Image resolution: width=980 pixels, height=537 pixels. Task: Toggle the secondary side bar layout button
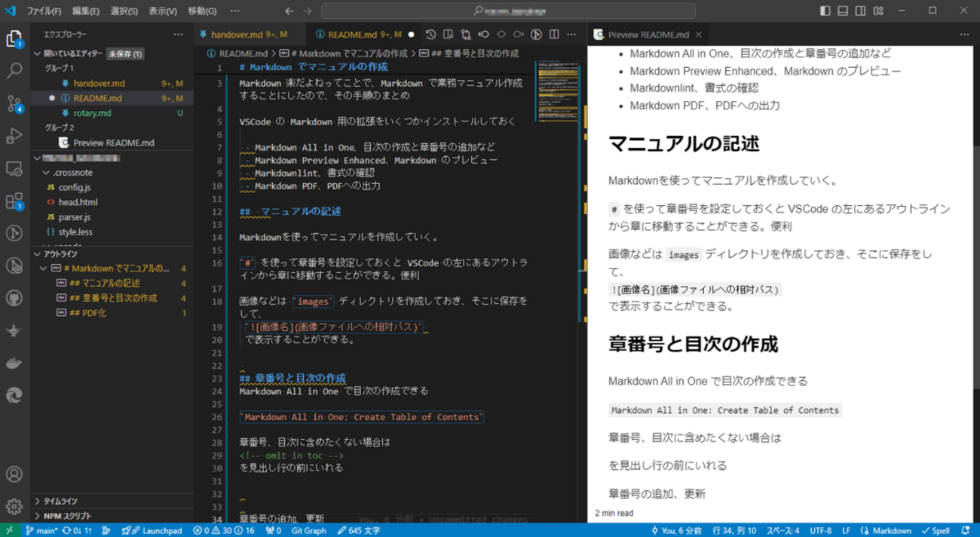pyautogui.click(x=860, y=11)
